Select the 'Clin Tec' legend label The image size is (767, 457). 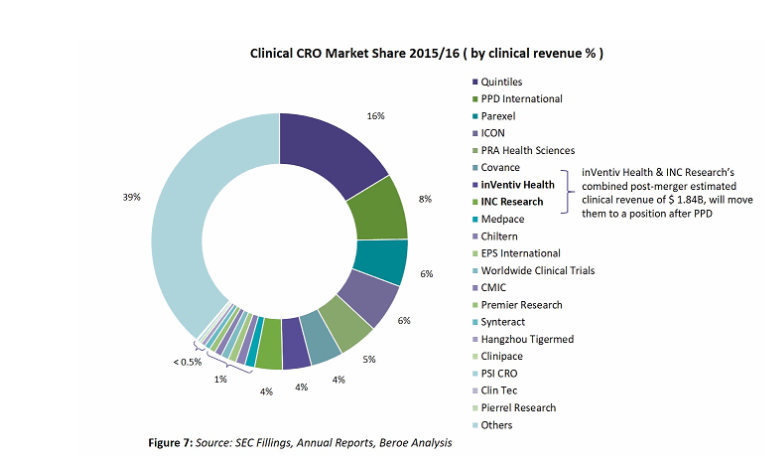pyautogui.click(x=499, y=390)
